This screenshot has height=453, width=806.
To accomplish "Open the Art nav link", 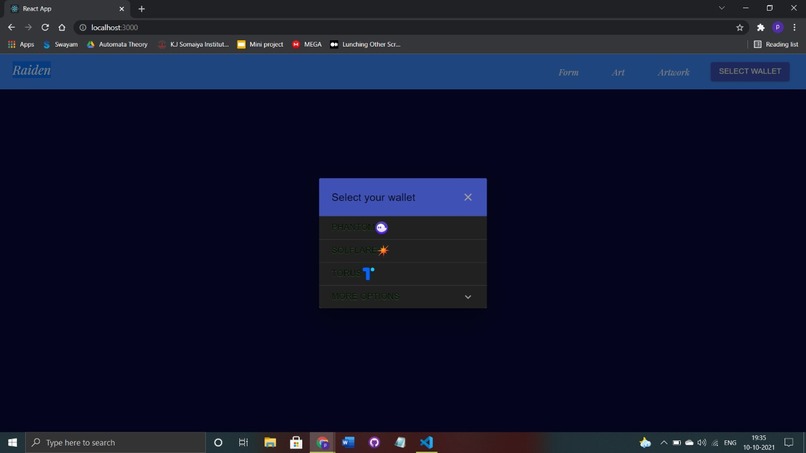I will click(618, 73).
